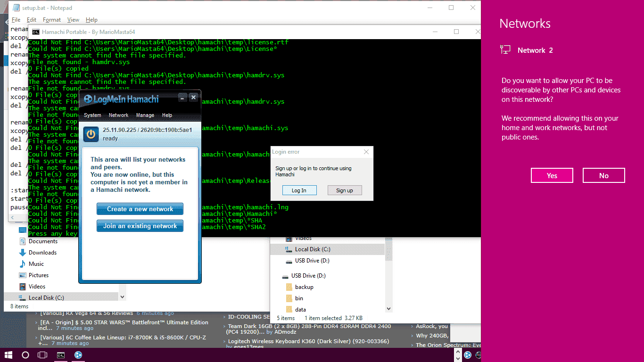Image resolution: width=644 pixels, height=362 pixels.
Task: Open Notepad Help menu
Action: (x=91, y=20)
